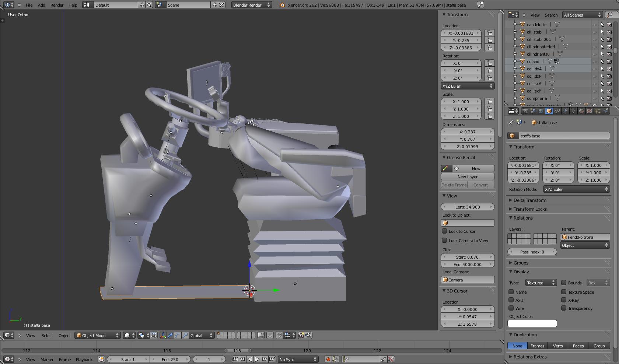Enable the Transparency checkbox
This screenshot has height=364, width=619.
click(x=564, y=308)
